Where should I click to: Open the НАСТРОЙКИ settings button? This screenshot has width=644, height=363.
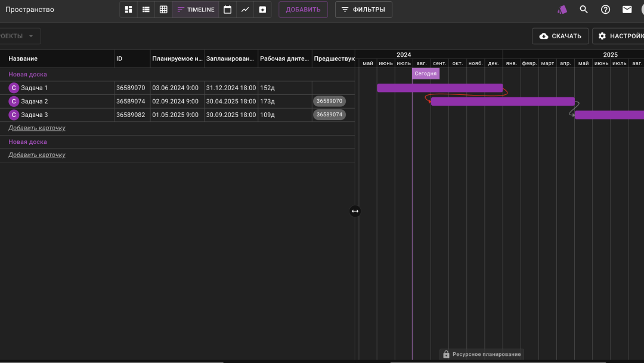coord(620,36)
